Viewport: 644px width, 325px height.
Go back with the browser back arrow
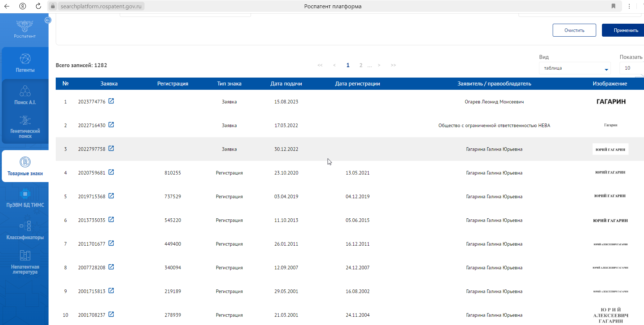point(7,6)
